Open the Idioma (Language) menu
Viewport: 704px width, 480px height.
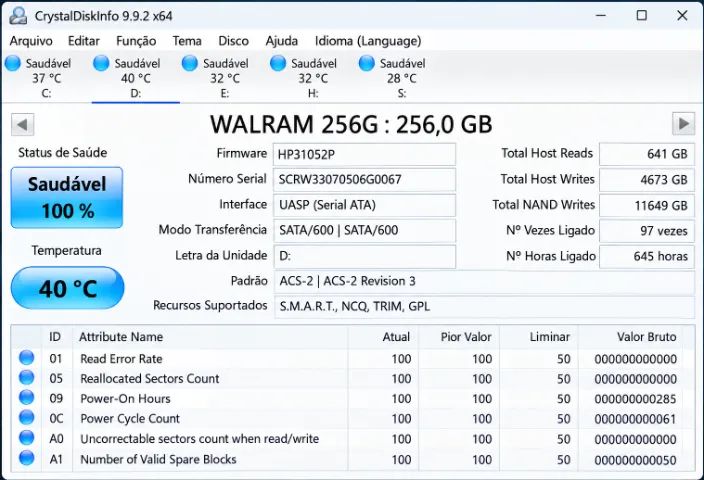point(368,41)
